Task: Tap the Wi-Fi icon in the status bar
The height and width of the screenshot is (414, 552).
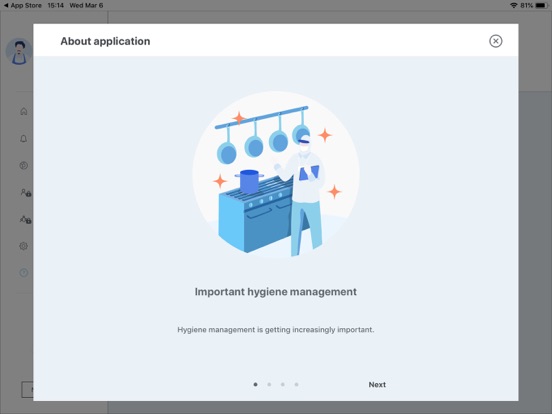Action: [x=513, y=5]
